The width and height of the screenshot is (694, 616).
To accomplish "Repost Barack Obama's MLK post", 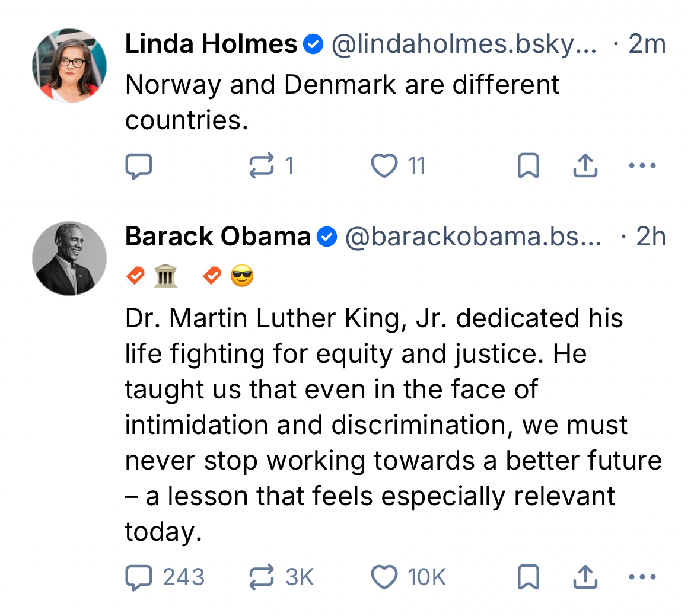I will pos(262,577).
